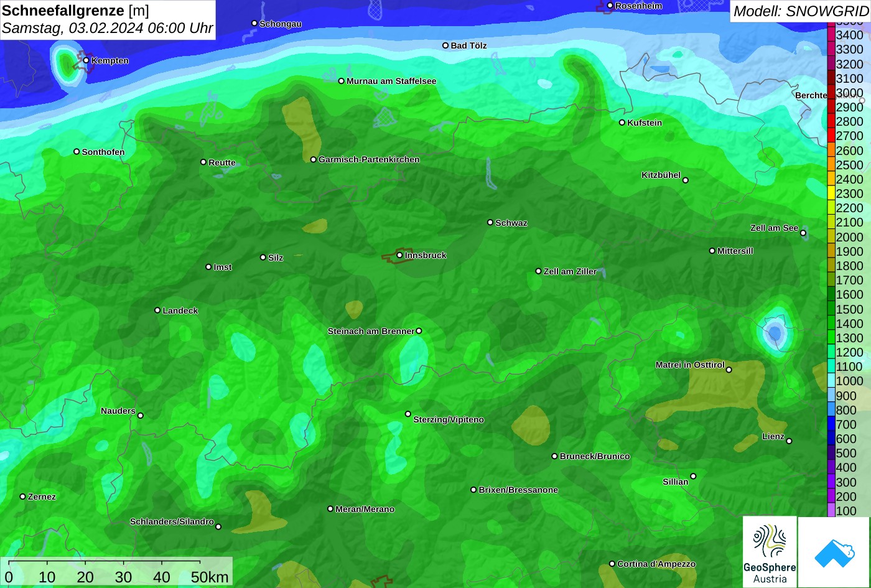This screenshot has width=871, height=588.
Task: Click the Murnau am Staffelsee label
Action: (x=391, y=81)
